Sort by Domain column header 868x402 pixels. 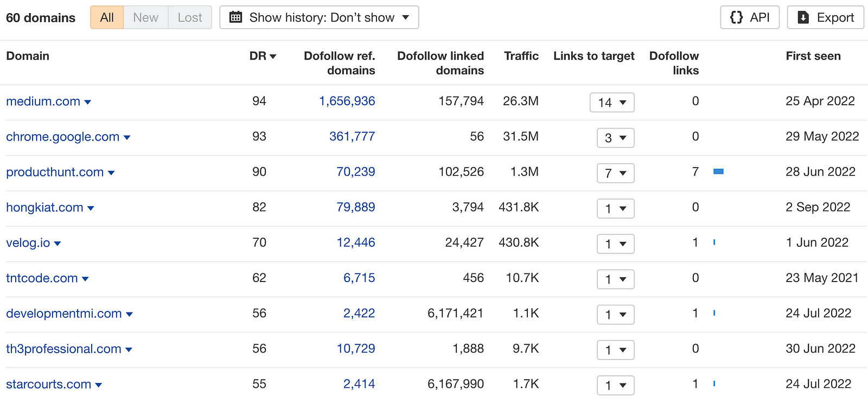coord(28,56)
